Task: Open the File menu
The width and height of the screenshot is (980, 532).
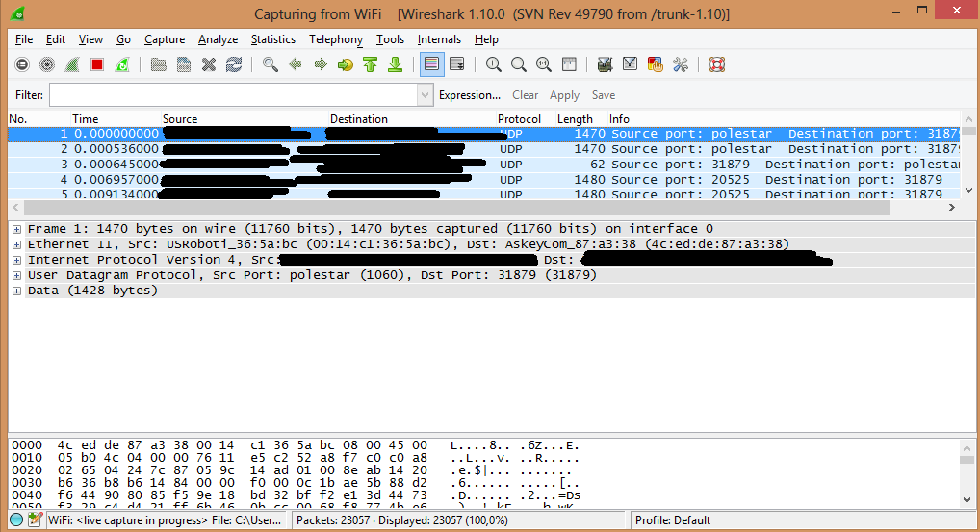Action: tap(24, 39)
